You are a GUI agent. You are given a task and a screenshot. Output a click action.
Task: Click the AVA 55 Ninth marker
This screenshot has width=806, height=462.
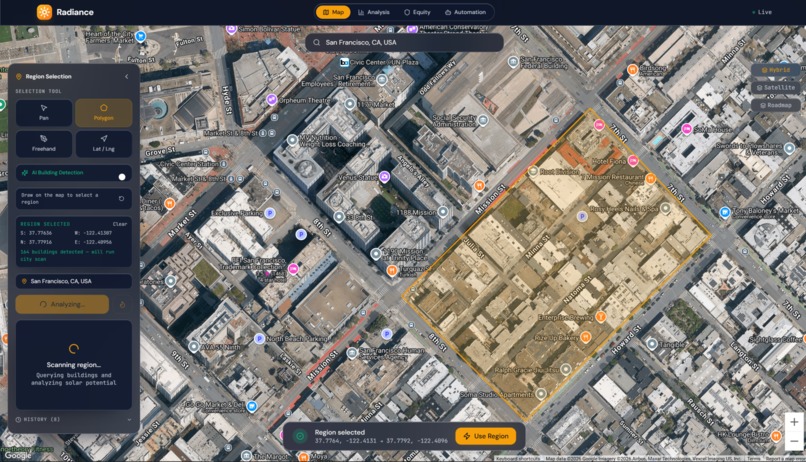[194, 346]
